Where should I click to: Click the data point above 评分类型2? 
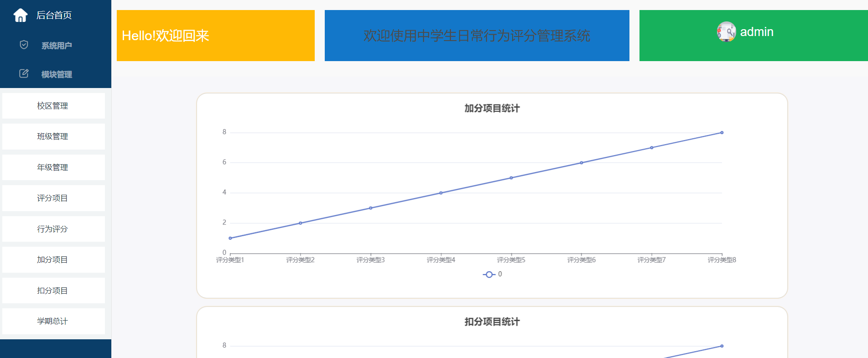(x=301, y=223)
